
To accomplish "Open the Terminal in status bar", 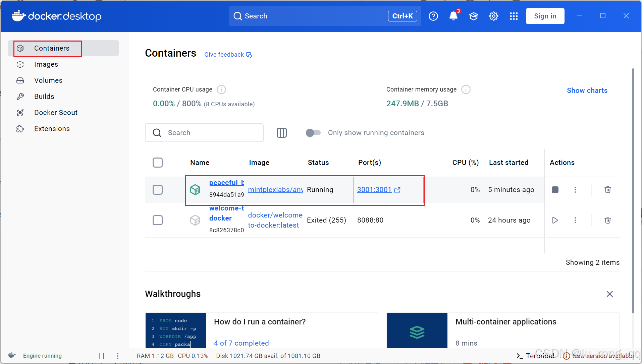I will click(535, 356).
